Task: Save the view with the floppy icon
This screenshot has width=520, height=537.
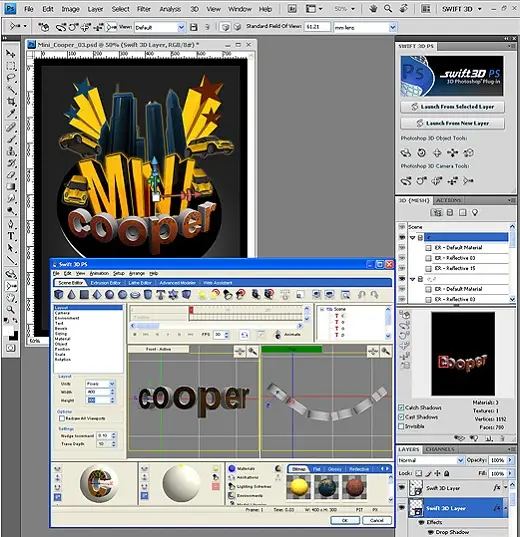Action: [194, 27]
